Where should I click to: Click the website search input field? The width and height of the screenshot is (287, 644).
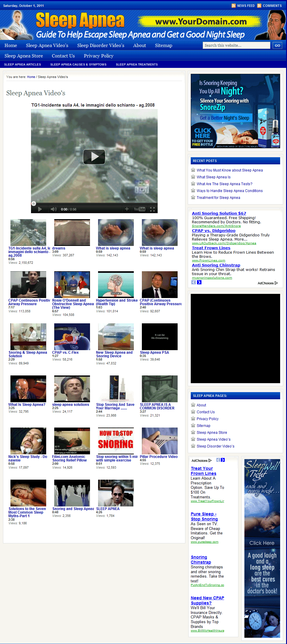click(x=236, y=45)
